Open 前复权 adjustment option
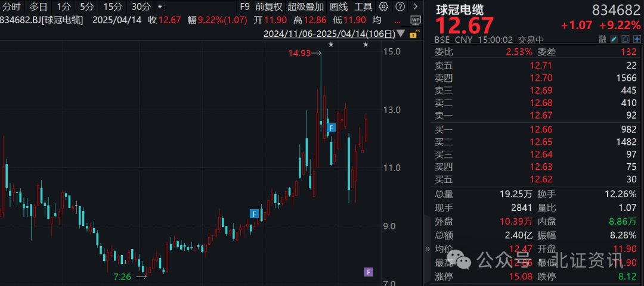 coord(268,7)
